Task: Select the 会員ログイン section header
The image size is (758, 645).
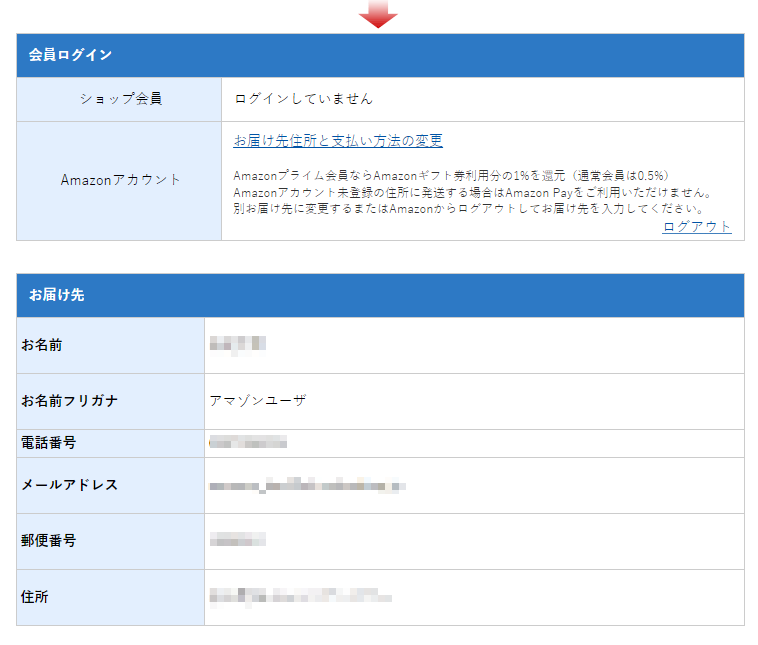Action: click(x=70, y=55)
